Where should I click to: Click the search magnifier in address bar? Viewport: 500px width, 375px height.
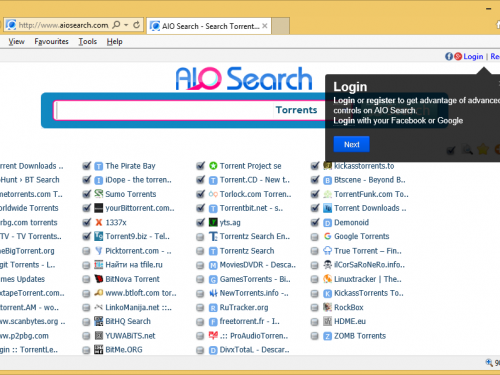pos(116,25)
